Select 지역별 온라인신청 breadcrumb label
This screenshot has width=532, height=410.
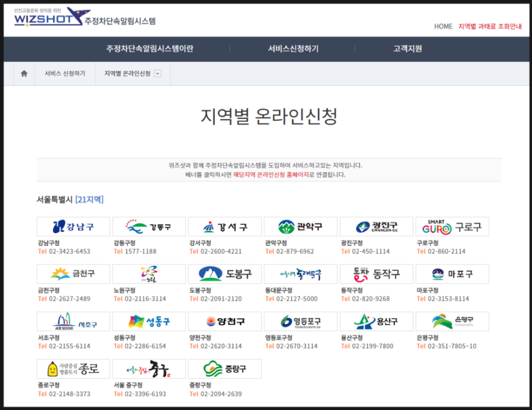(x=127, y=73)
